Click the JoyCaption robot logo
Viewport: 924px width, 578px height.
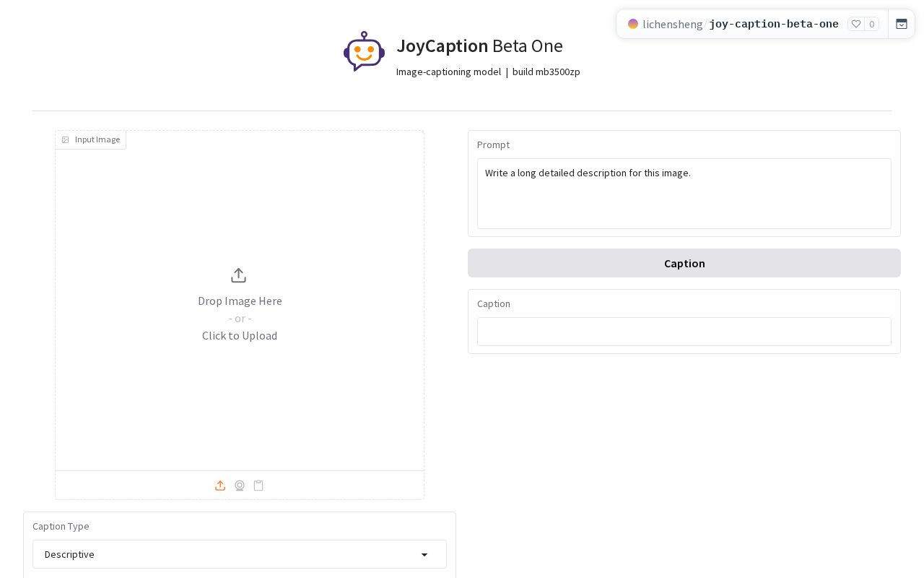coord(364,51)
